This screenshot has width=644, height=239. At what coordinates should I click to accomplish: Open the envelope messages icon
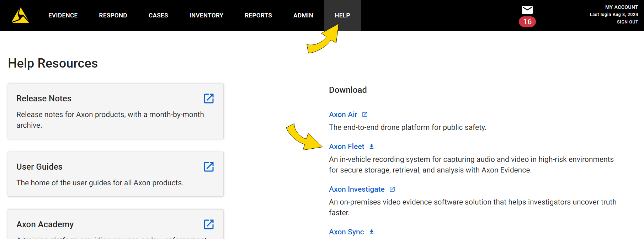[x=527, y=10]
